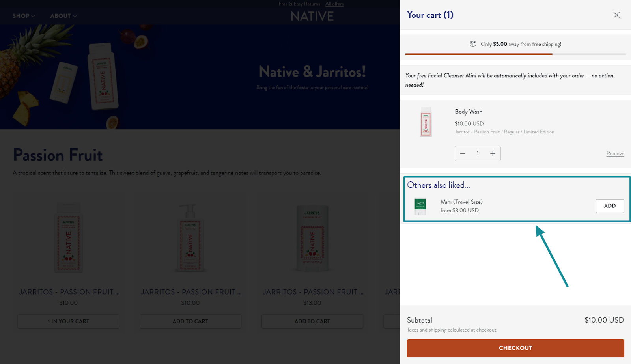The image size is (631, 364).
Task: Click 'from $3.00 USD' price text
Action: tap(459, 211)
